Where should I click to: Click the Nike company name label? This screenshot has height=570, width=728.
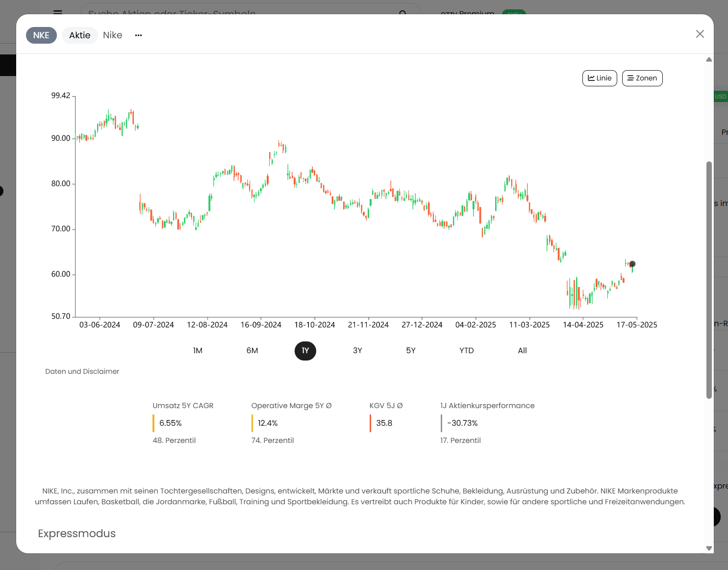(112, 35)
